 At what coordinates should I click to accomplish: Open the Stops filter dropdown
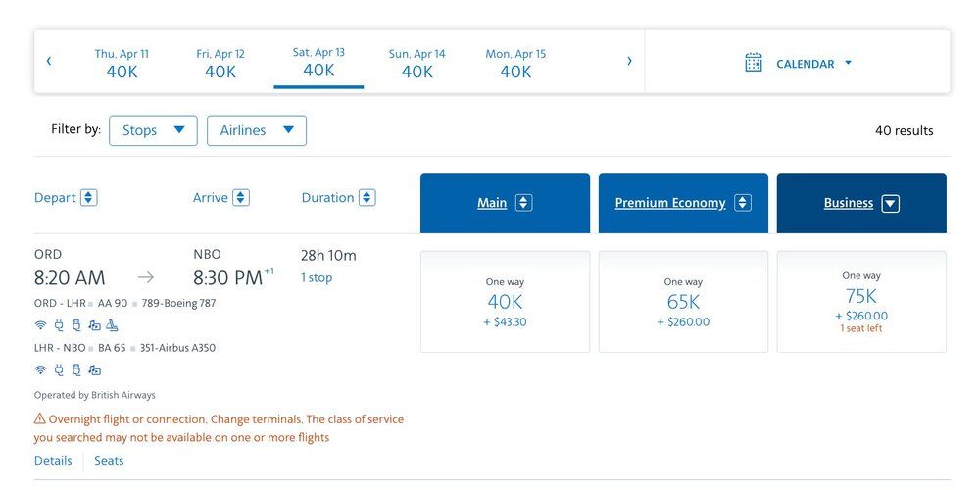tap(153, 130)
